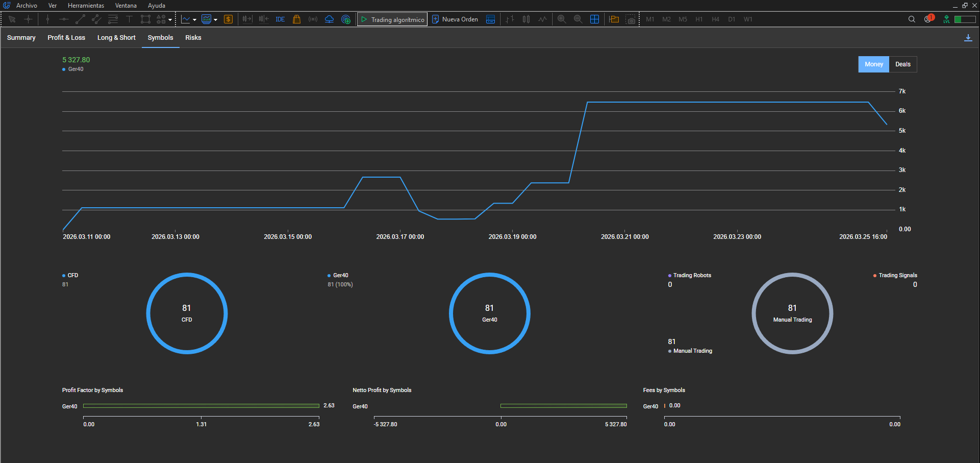Click the cloud VPS hosting icon
Screen dimensions: 980x463
[x=329, y=19]
